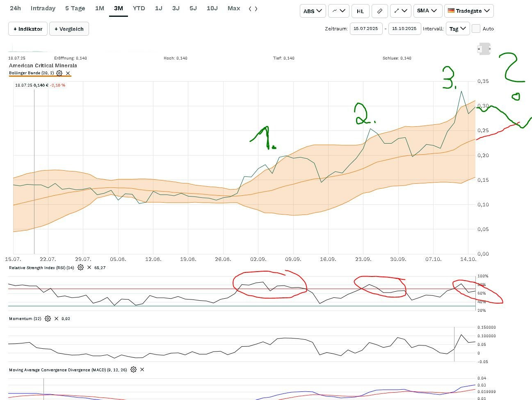
Task: Switch to the 1M time range tab
Action: [x=100, y=8]
